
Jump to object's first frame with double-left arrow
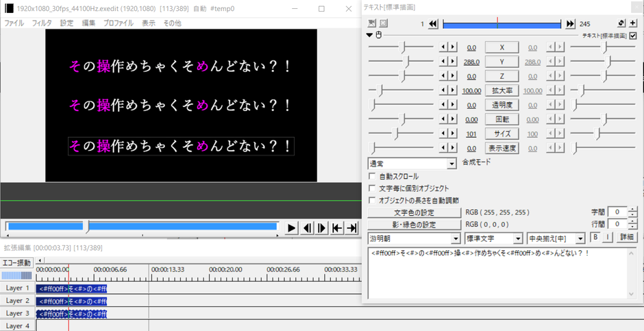coord(433,24)
